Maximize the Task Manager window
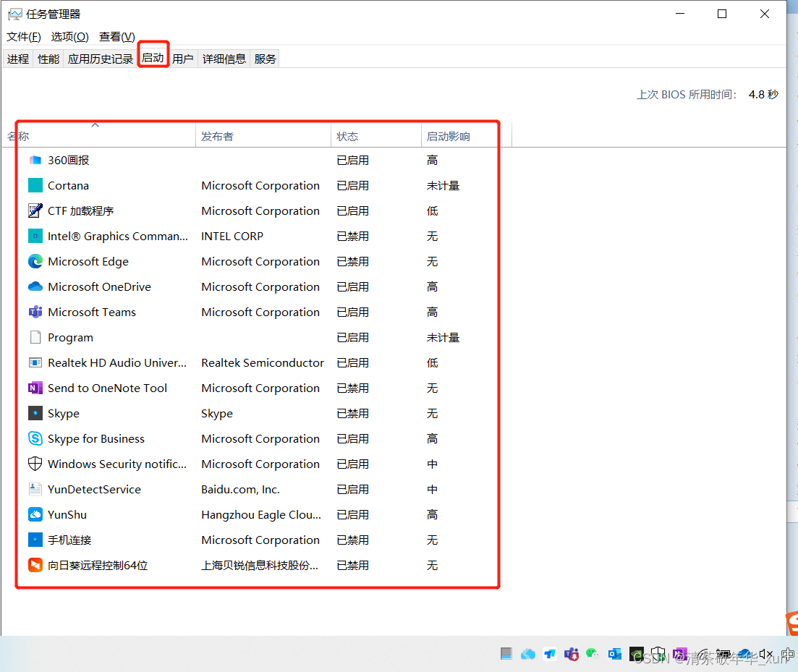 pos(721,14)
